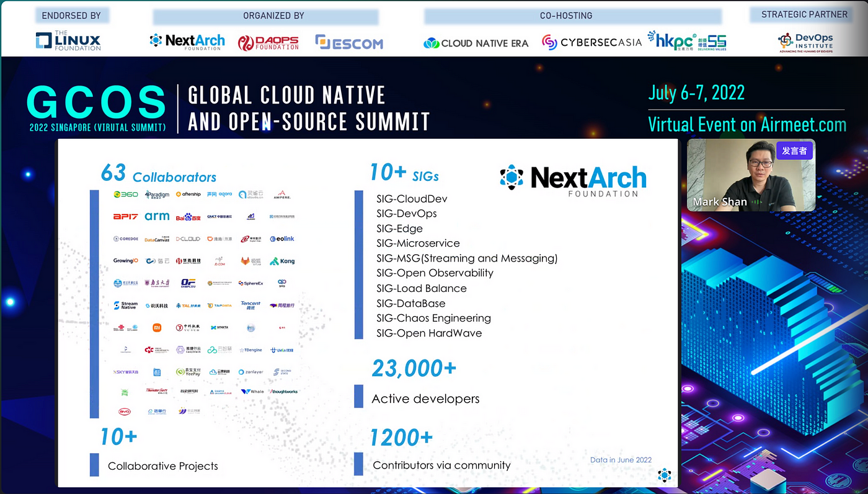This screenshot has width=868, height=494.
Task: Click the Xiaomi orange logo
Action: (157, 328)
